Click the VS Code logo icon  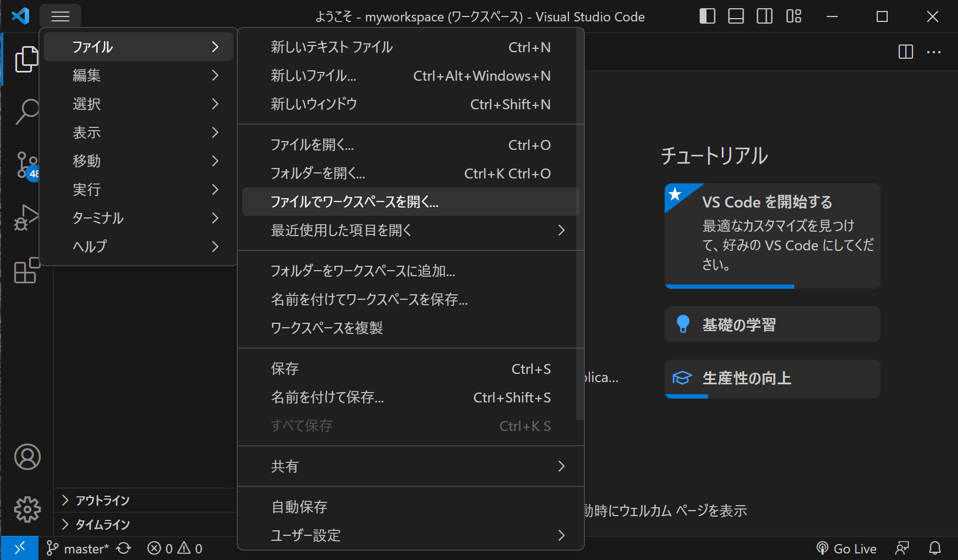[20, 16]
